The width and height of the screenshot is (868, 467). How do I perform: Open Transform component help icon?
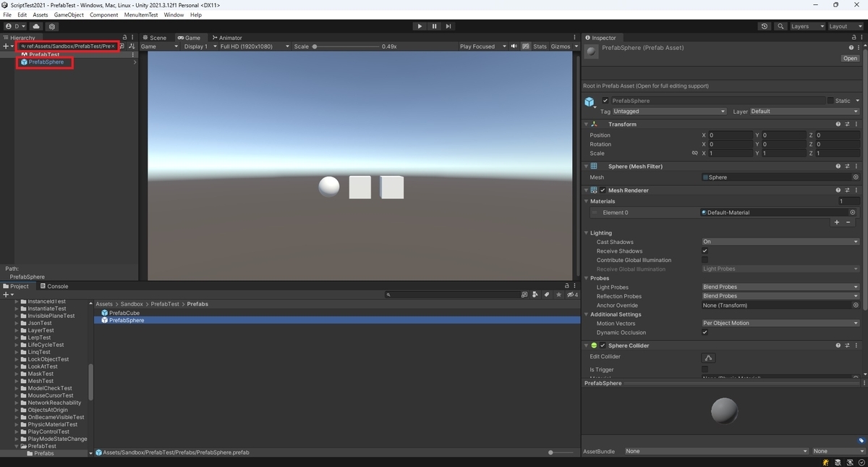838,125
